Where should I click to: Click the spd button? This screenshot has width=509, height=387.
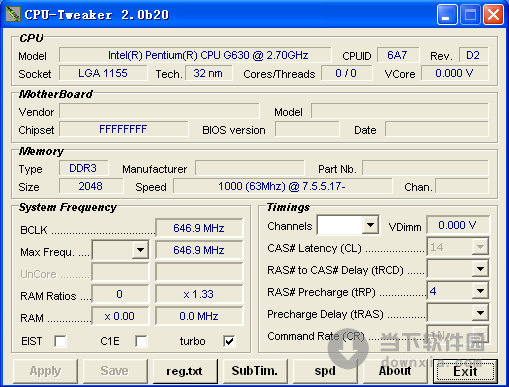pyautogui.click(x=325, y=371)
